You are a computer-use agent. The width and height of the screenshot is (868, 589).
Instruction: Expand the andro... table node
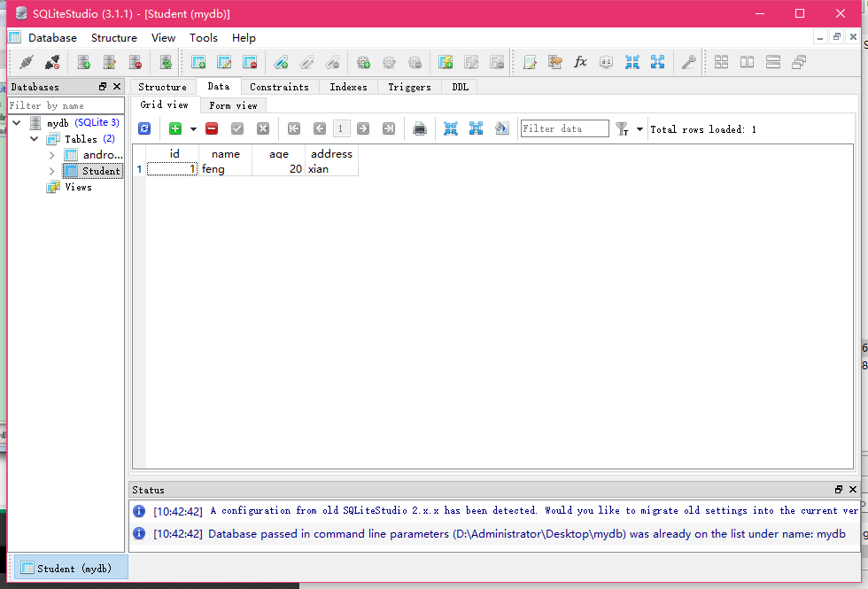[52, 155]
